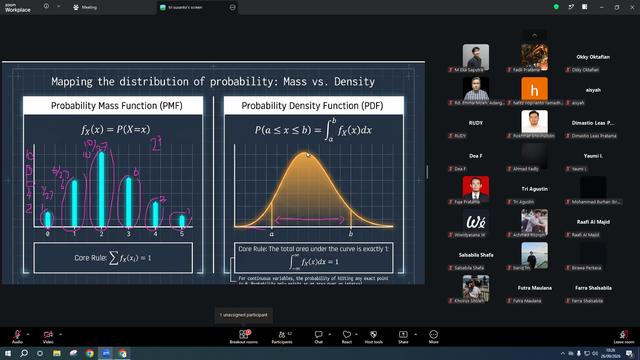Viewport: 640px width, 360px height.
Task: Open the Participants panel
Action: (x=282, y=337)
